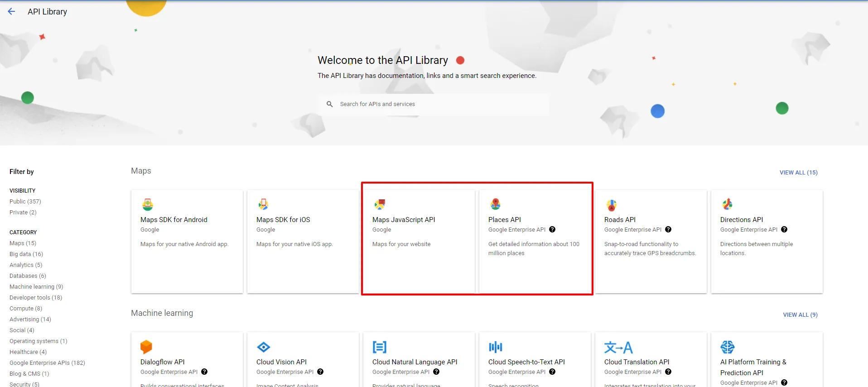
Task: Open the Places API title
Action: (505, 220)
